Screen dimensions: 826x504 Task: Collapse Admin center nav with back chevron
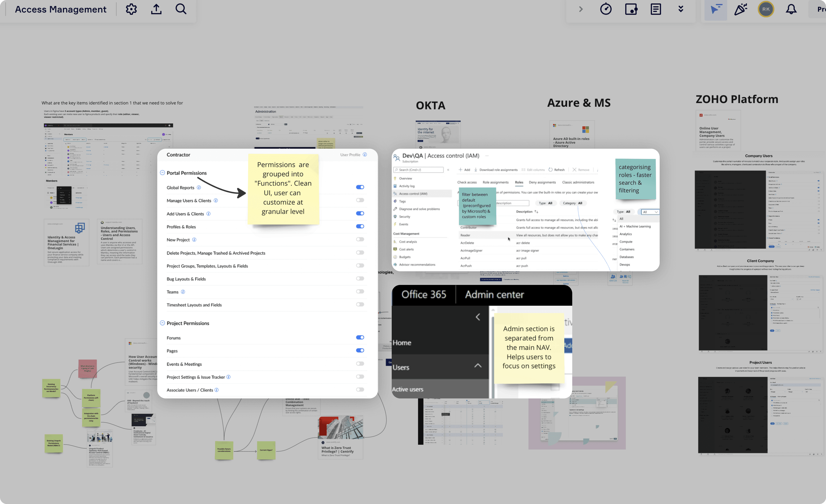point(478,317)
